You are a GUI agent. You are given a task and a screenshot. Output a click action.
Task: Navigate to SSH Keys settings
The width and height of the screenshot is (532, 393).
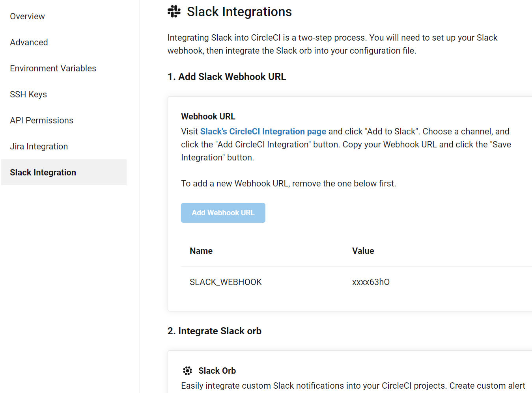[28, 94]
